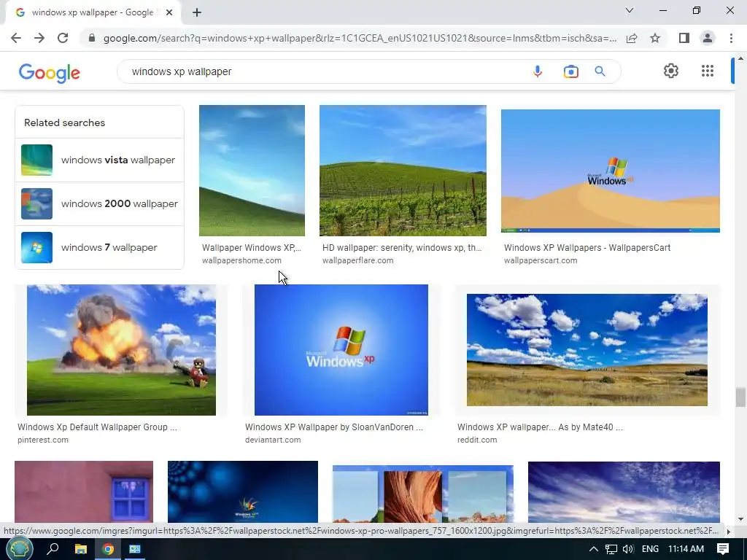Click Windows Xp Default Wallpaper Group title
Image resolution: width=747 pixels, height=560 pixels.
[97, 427]
